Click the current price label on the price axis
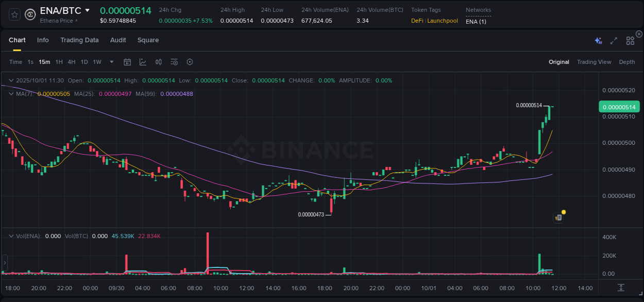644x302 pixels. pyautogui.click(x=619, y=106)
